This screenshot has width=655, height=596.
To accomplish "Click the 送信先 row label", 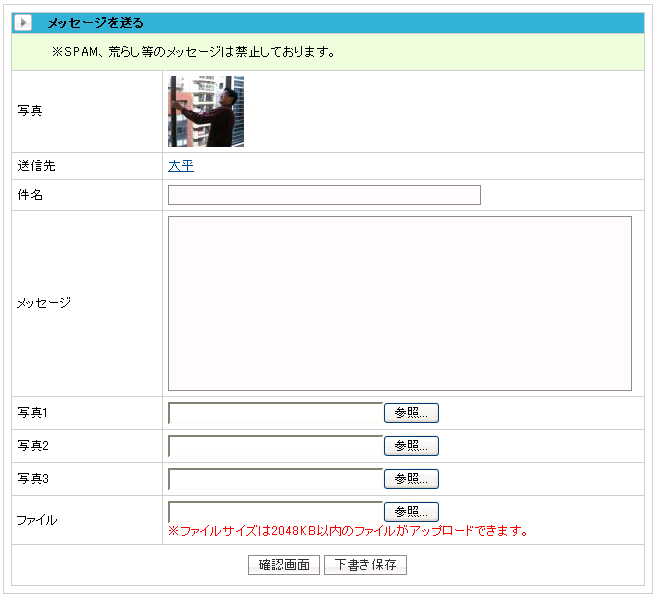I will point(36,166).
